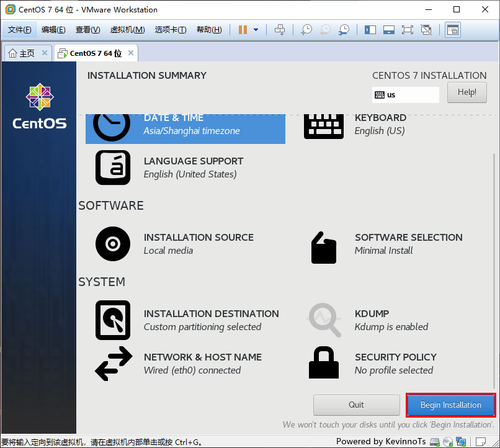Image resolution: width=500 pixels, height=448 pixels.
Task: Open Security Policy lock icon
Action: [324, 362]
